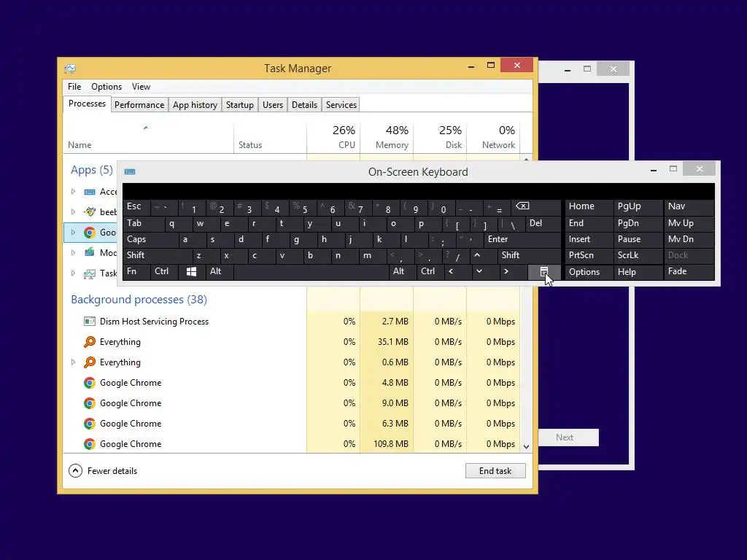Click the left arrow key on keyboard

pos(451,271)
